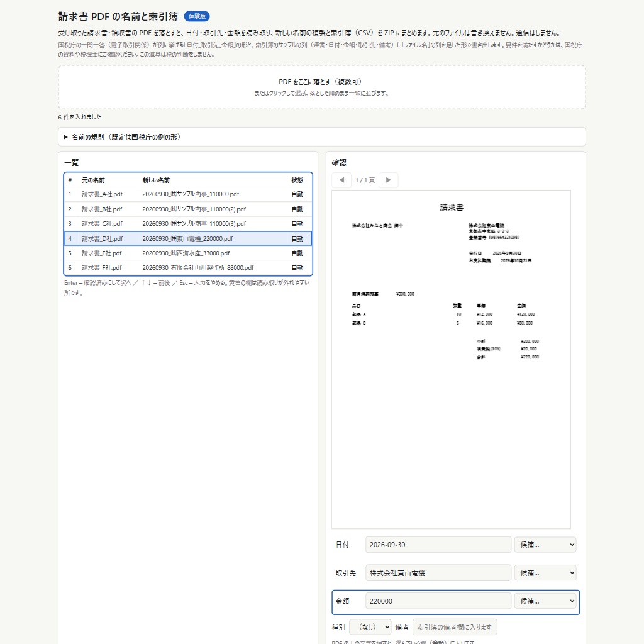The height and width of the screenshot is (644, 644).
Task: Click the PDF drop zone to choose files
Action: (x=321, y=87)
